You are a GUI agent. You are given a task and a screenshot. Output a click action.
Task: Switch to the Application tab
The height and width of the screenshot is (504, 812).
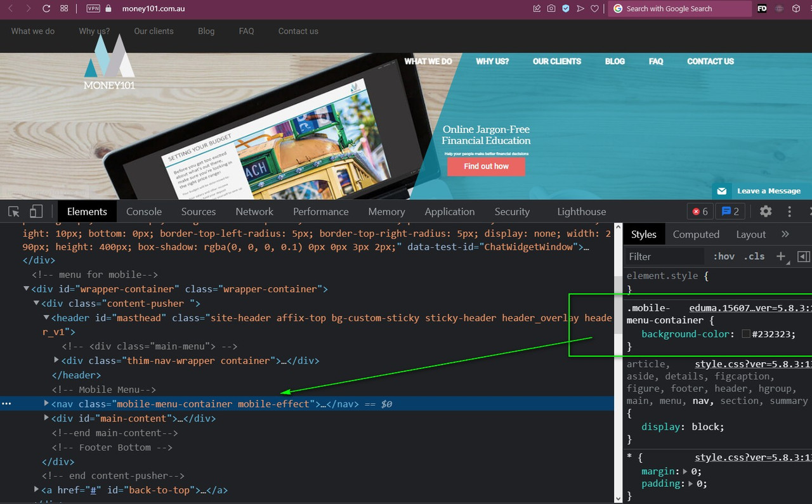450,212
